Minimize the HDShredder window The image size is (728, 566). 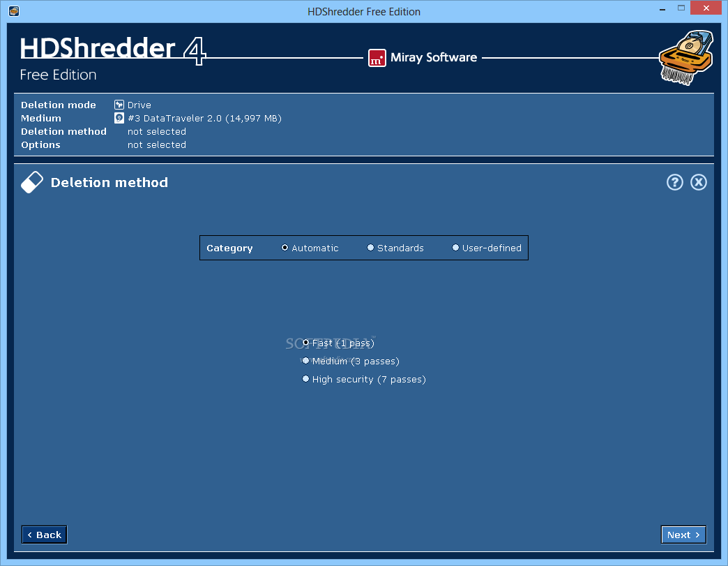click(662, 8)
